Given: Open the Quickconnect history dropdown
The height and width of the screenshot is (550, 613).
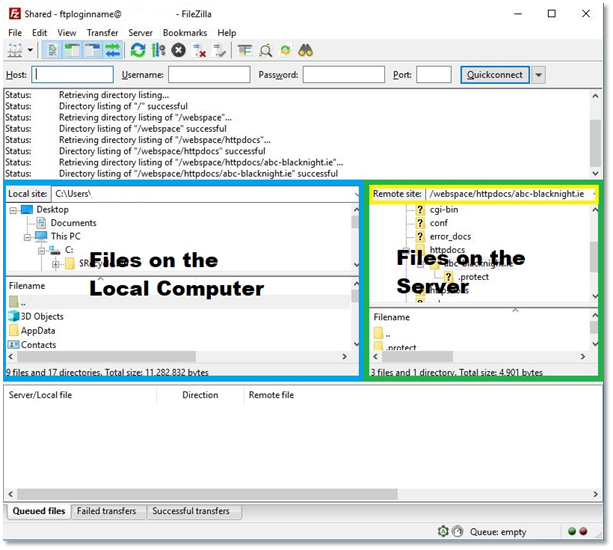Looking at the screenshot, I should coord(539,74).
